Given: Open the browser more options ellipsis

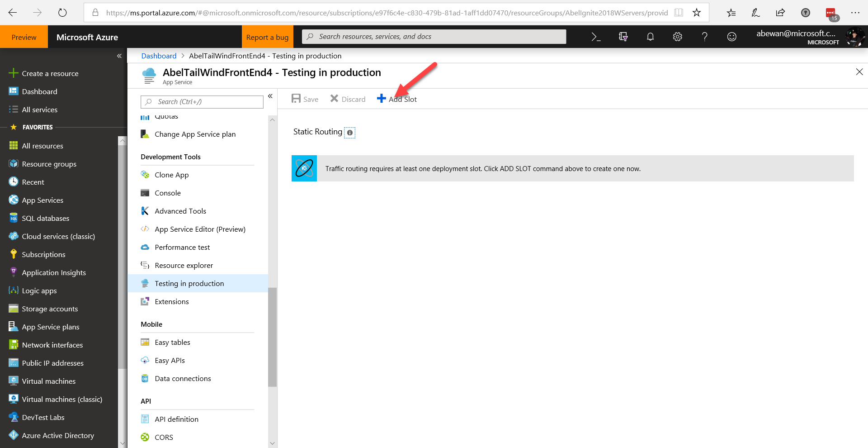Looking at the screenshot, I should coord(855,13).
